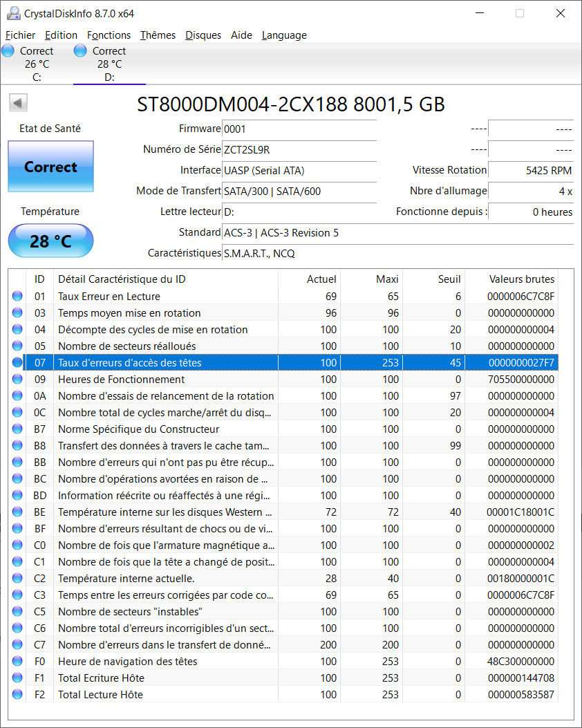The height and width of the screenshot is (728, 582).
Task: Select the Nombre total d'erreurs incorrigibles row
Action: (x=284, y=628)
